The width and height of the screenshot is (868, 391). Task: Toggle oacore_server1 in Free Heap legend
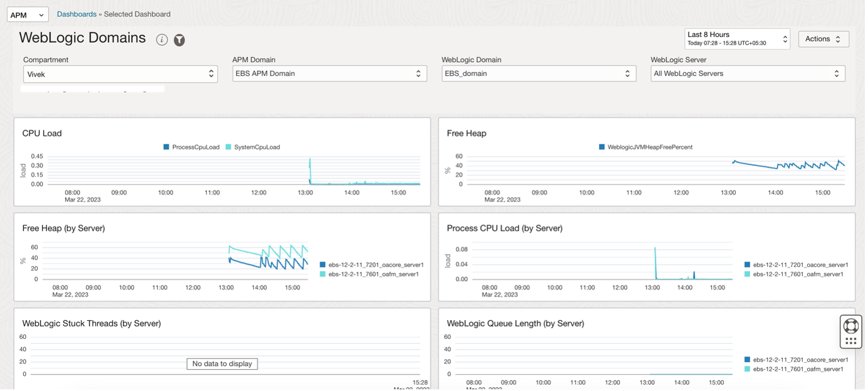click(x=371, y=265)
